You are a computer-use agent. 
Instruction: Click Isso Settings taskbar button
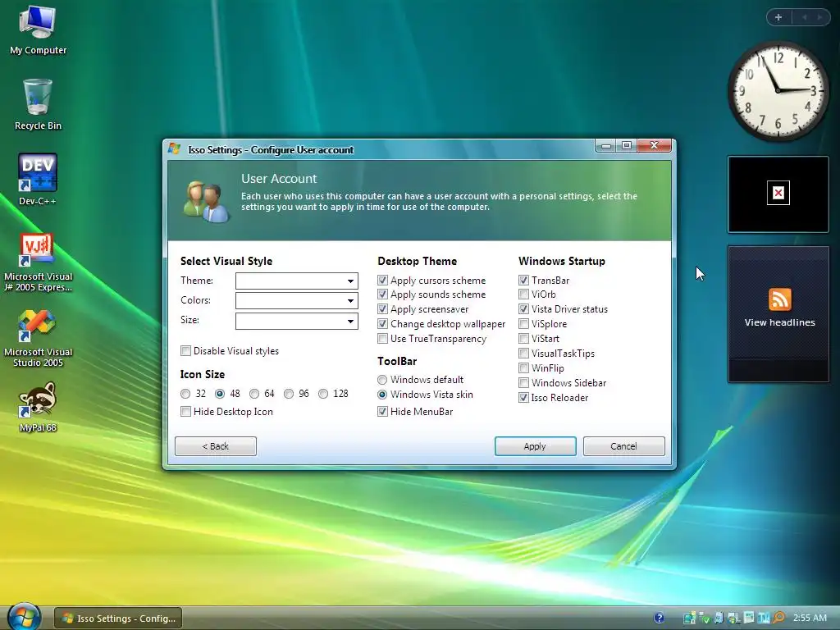click(x=118, y=619)
